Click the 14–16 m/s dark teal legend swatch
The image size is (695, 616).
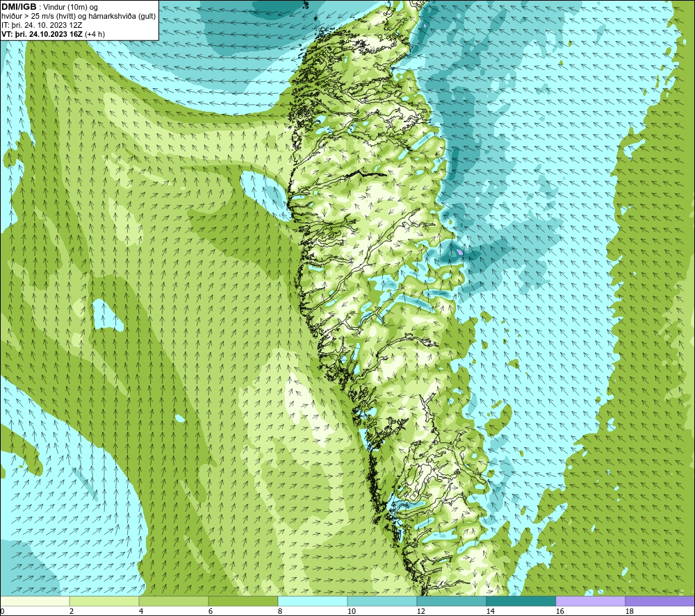[x=521, y=601]
